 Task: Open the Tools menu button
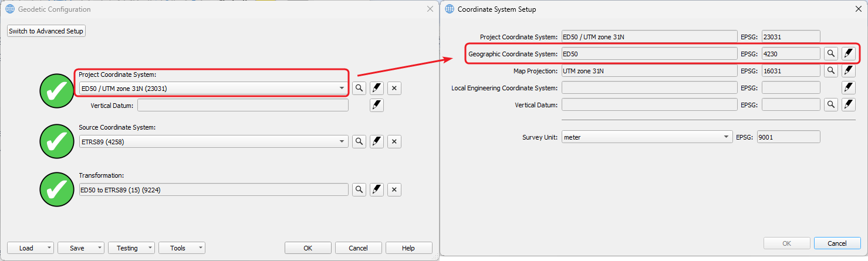(x=182, y=248)
